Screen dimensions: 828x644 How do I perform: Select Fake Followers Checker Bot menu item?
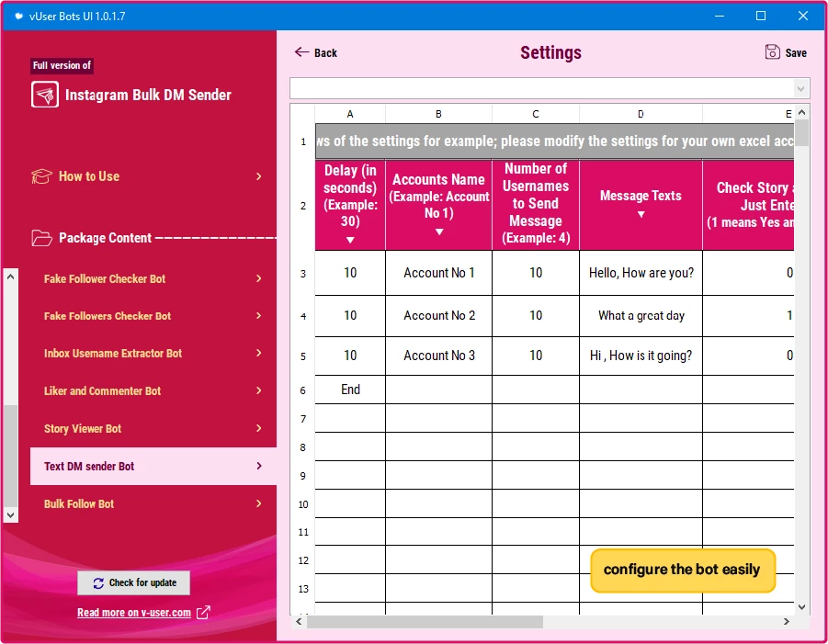[153, 316]
